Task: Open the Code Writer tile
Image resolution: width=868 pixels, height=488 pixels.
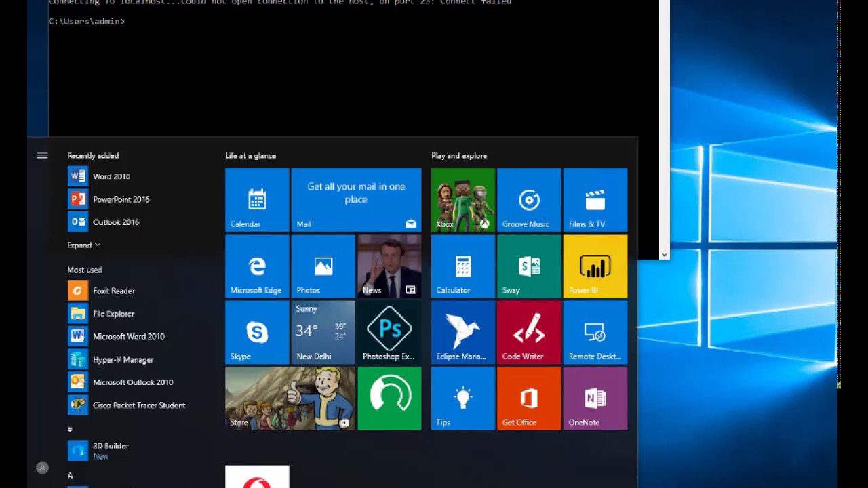Action: tap(529, 332)
